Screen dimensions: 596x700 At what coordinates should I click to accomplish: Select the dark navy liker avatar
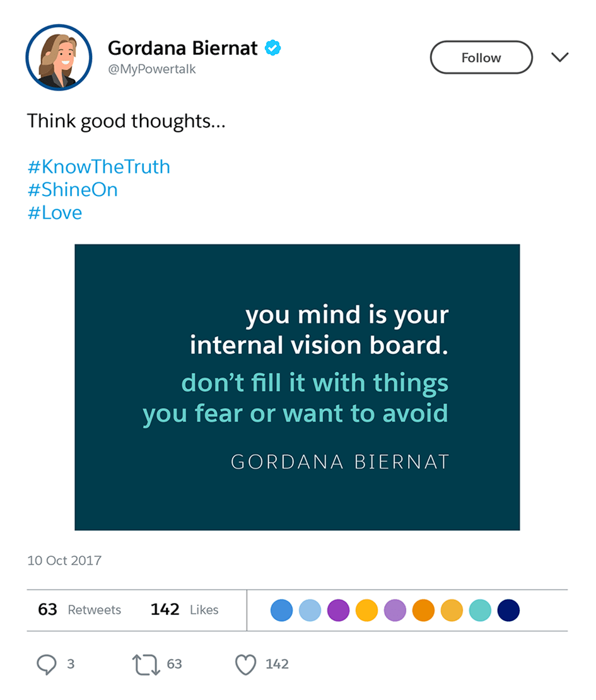point(508,610)
